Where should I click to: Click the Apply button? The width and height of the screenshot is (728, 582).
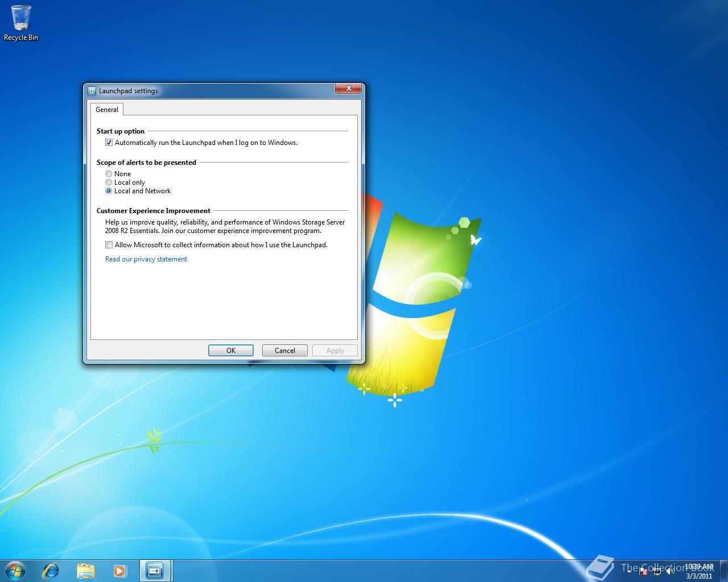335,351
